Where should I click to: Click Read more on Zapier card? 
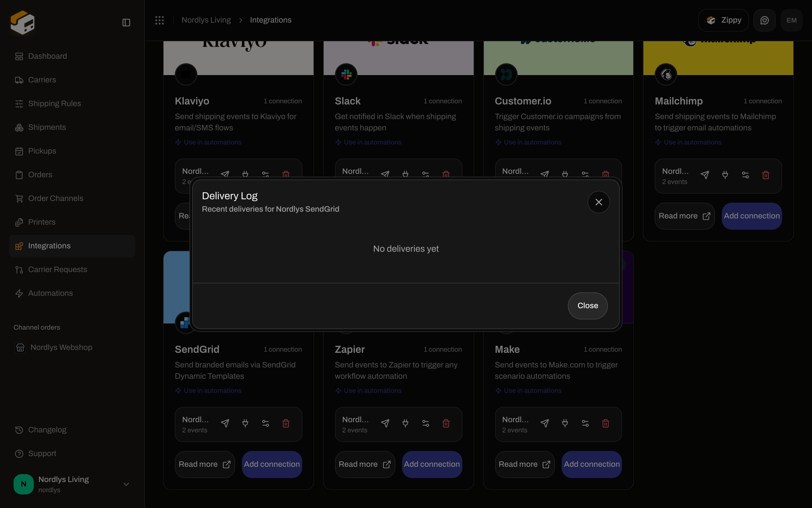point(365,464)
